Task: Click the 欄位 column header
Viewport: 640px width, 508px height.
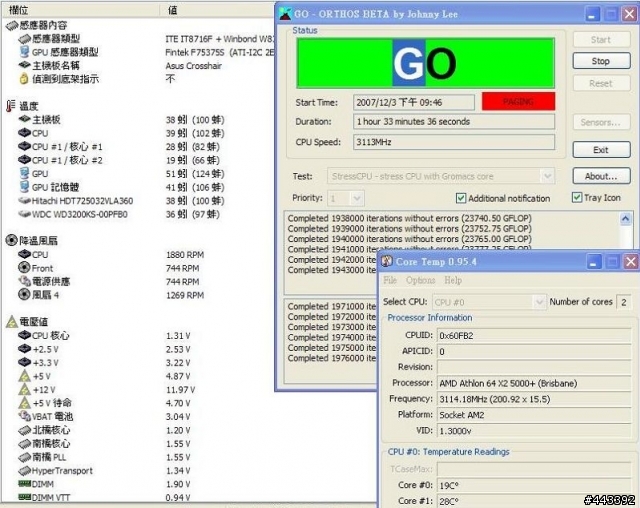Action: [80, 10]
